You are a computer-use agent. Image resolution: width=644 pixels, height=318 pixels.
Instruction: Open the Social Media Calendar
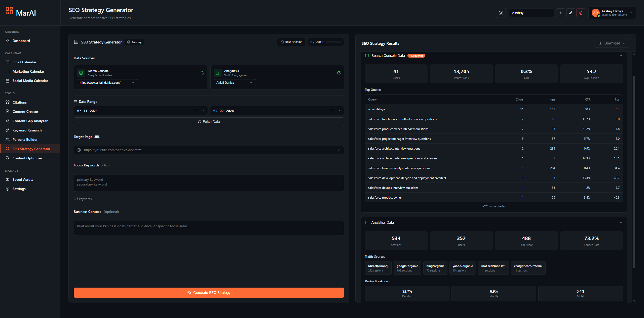pyautogui.click(x=30, y=81)
